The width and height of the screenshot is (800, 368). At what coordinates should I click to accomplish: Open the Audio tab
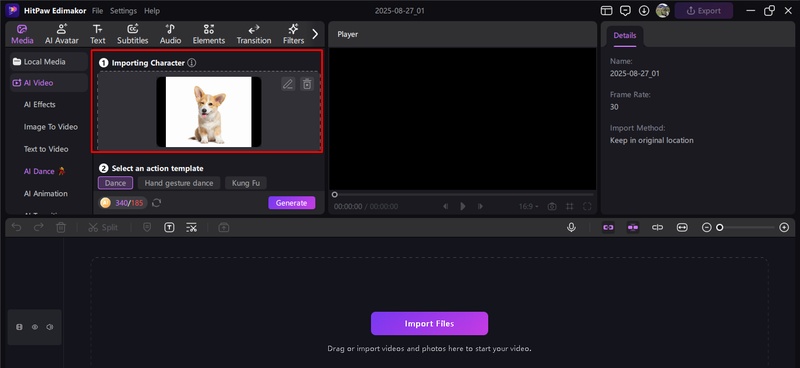pos(170,34)
